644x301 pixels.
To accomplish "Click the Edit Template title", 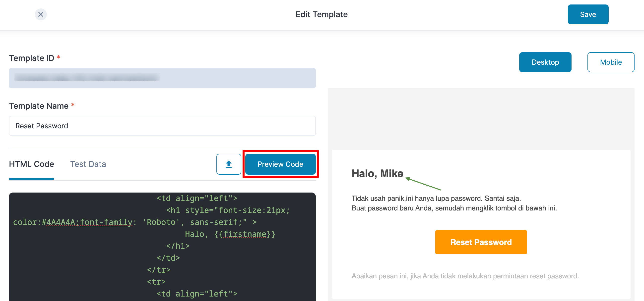I will (x=322, y=14).
